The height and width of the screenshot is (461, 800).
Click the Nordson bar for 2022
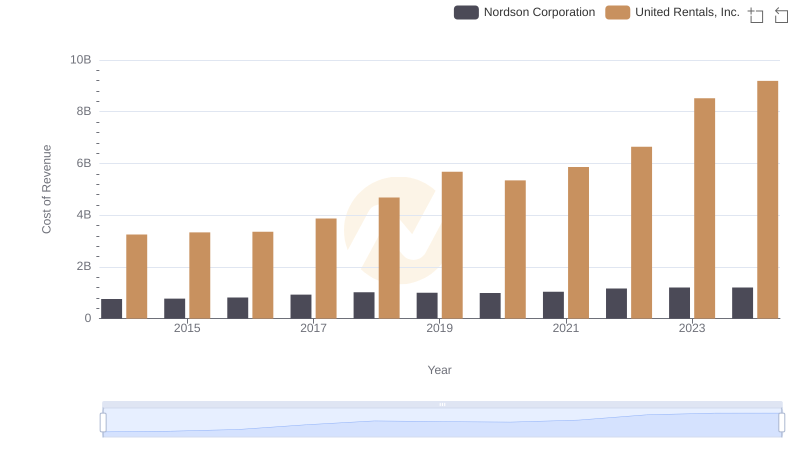click(x=616, y=303)
